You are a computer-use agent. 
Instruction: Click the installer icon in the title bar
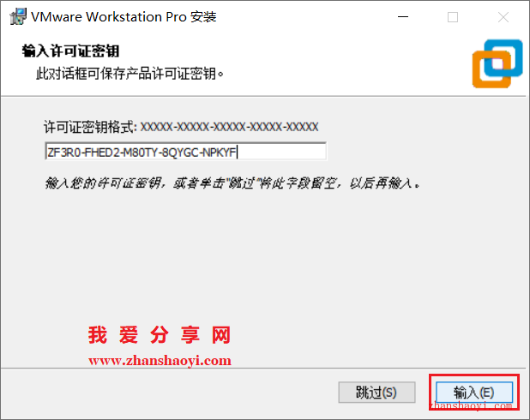18,16
